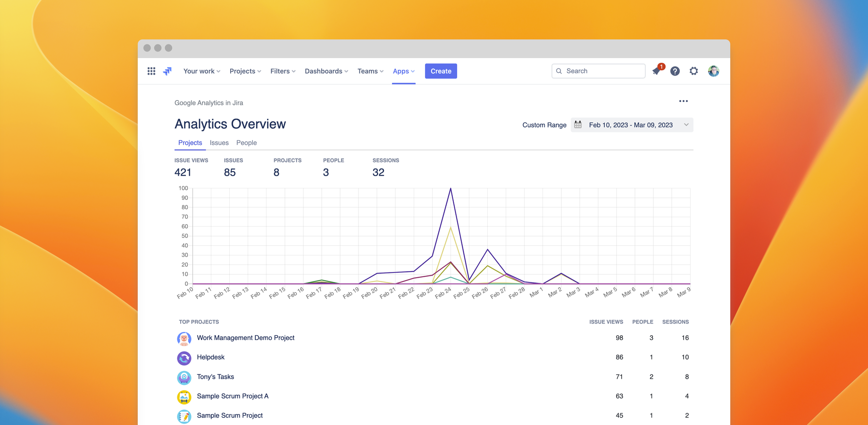The image size is (868, 425).
Task: Click the Custom Range label
Action: tap(544, 125)
